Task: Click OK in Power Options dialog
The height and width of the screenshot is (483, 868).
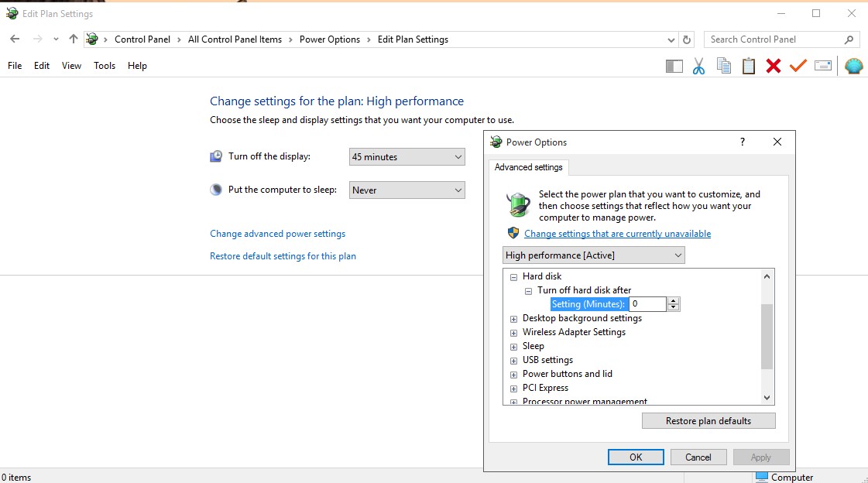Action: tap(636, 457)
